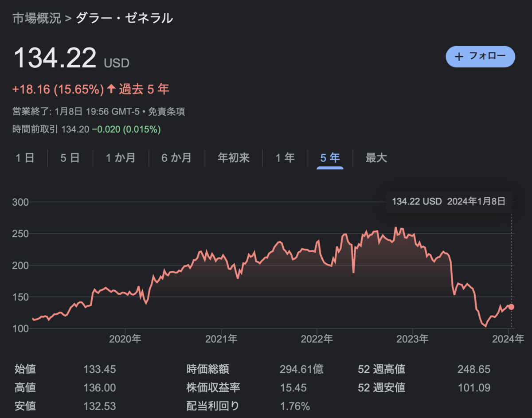The height and width of the screenshot is (418, 532).
Task: Click the 52 週安値 label
Action: (x=381, y=388)
